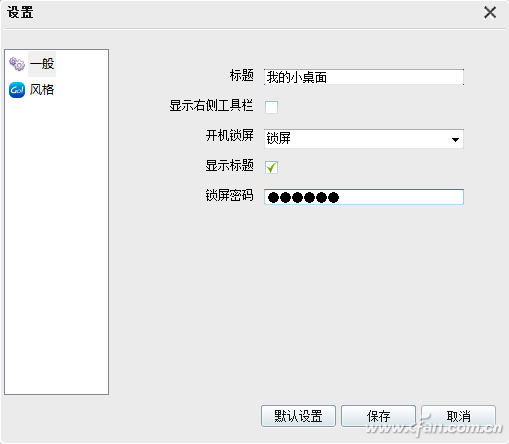This screenshot has height=444, width=509.
Task: Click the gear icon beside 一般
Action: pyautogui.click(x=17, y=64)
